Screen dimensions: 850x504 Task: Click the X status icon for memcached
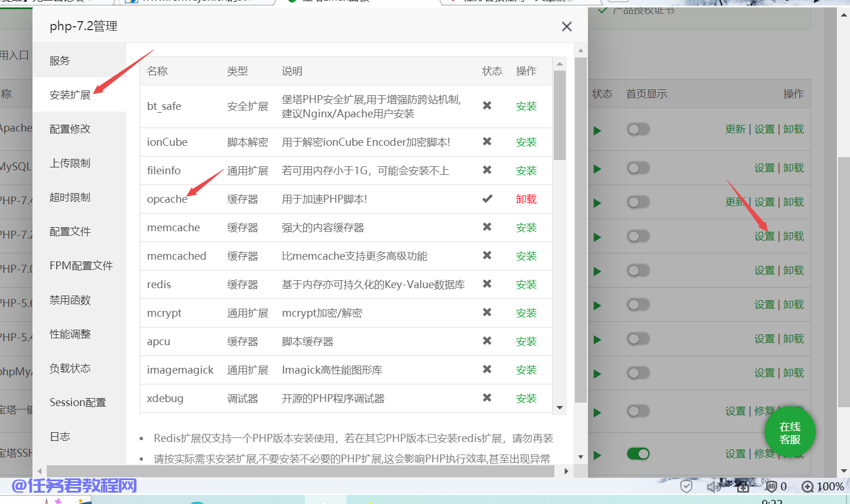coord(487,255)
